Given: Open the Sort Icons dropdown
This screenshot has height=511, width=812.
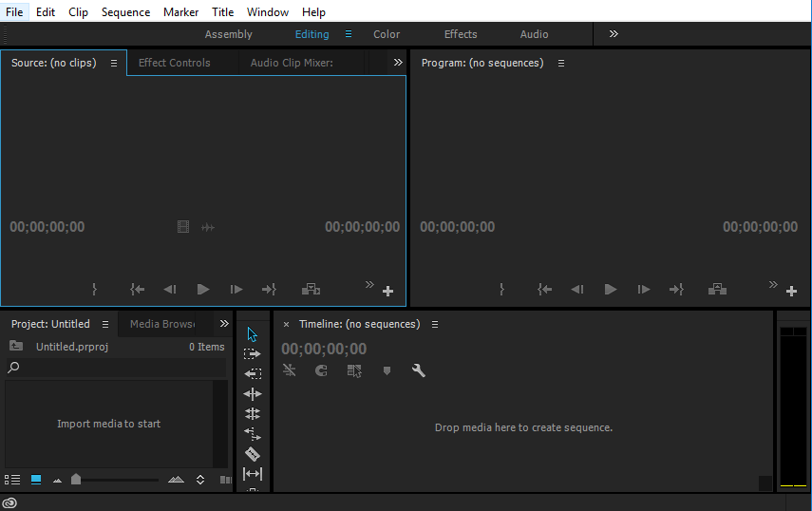Looking at the screenshot, I should pos(200,480).
